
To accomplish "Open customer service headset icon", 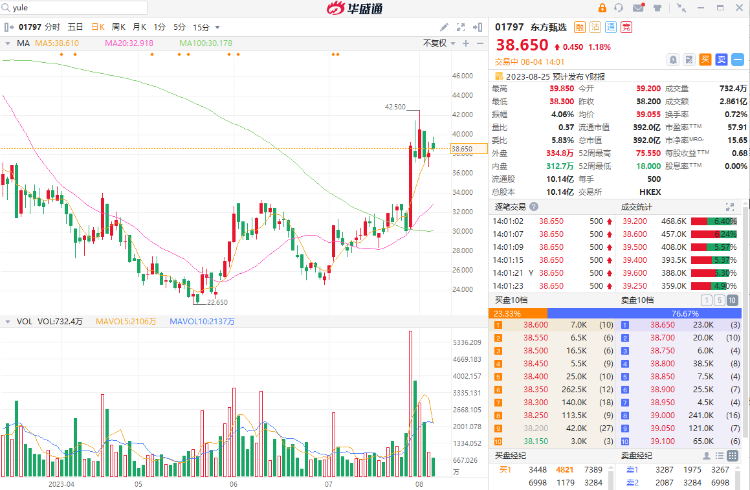I will click(x=619, y=8).
